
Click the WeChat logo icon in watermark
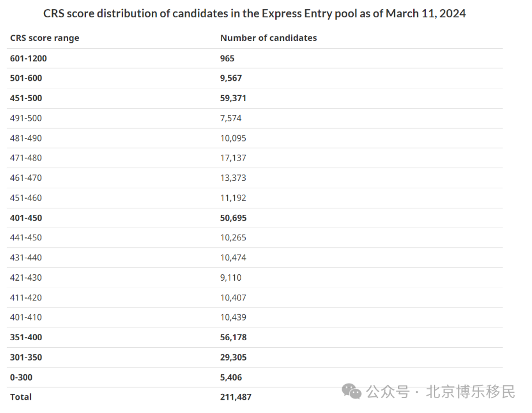pyautogui.click(x=351, y=391)
